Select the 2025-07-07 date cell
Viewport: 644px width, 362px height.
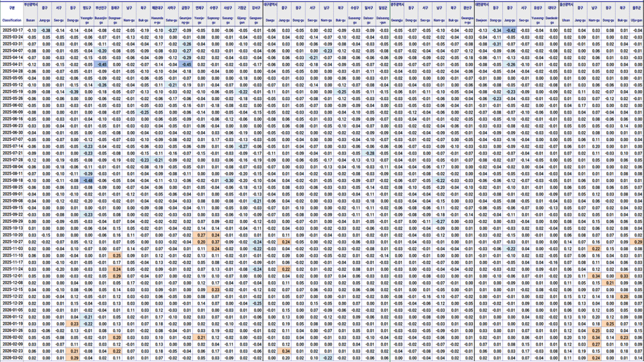pyautogui.click(x=12, y=139)
